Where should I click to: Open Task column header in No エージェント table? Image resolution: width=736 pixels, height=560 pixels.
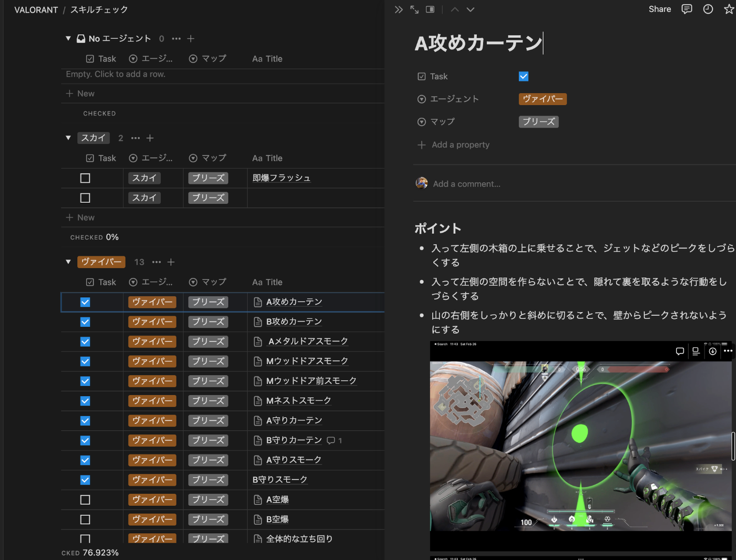[x=101, y=59]
